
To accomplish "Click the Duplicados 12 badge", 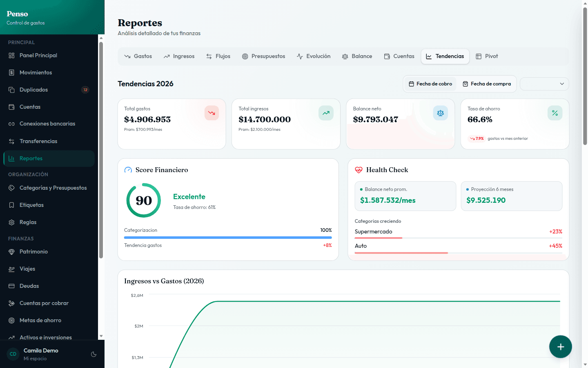I will tap(85, 90).
